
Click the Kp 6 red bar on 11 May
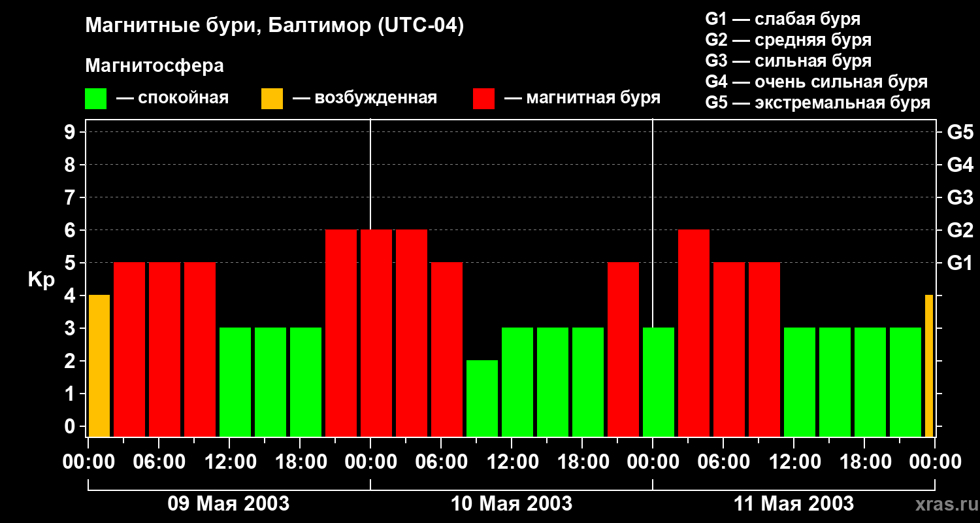(694, 333)
